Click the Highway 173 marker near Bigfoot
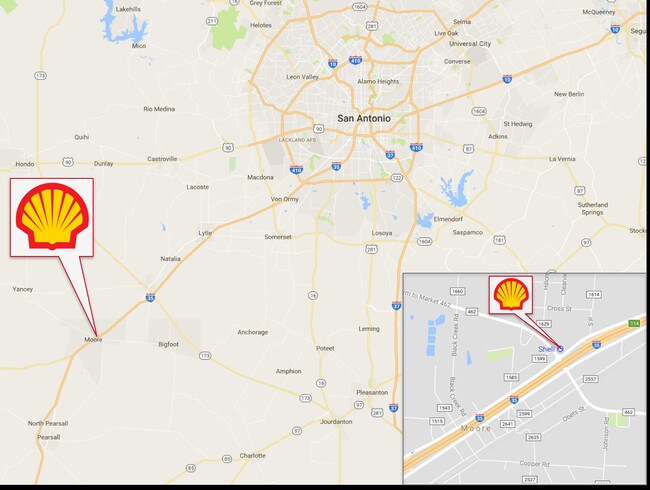Viewport: 650px width, 490px height. (205, 356)
